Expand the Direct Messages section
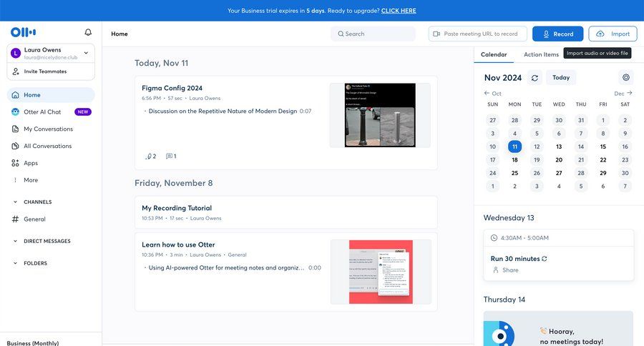The width and height of the screenshot is (644, 346). click(x=15, y=241)
